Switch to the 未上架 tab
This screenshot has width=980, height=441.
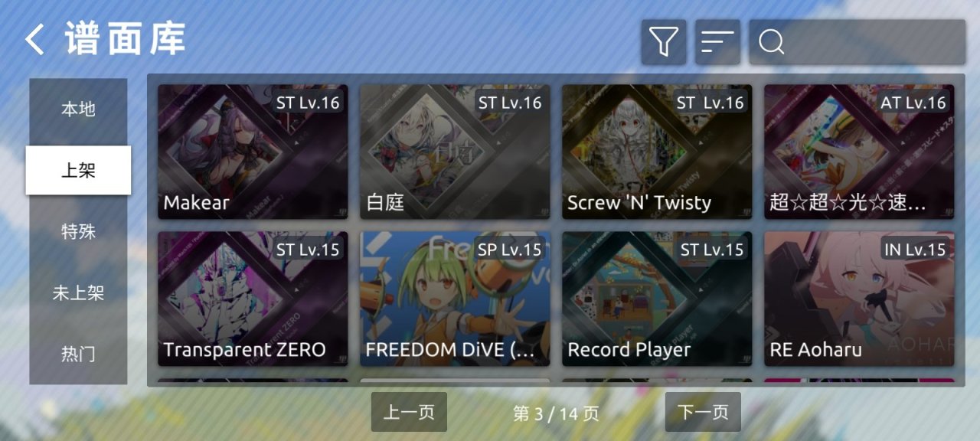78,292
